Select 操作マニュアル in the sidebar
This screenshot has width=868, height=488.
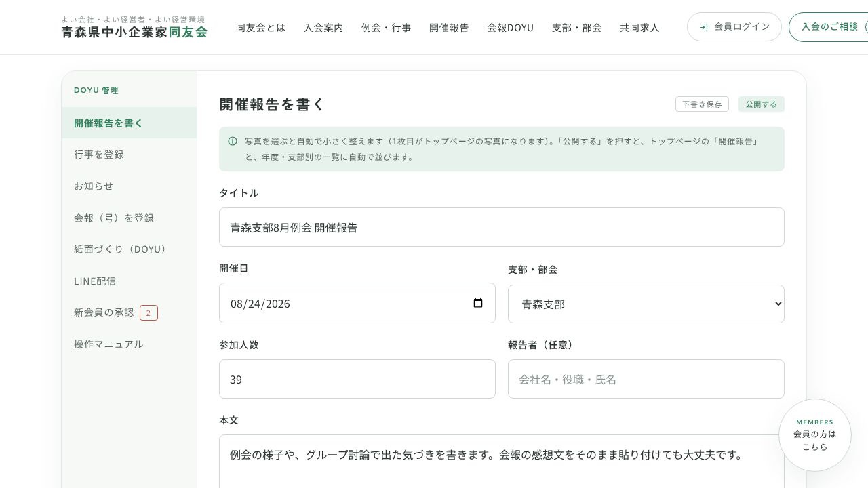point(130,344)
